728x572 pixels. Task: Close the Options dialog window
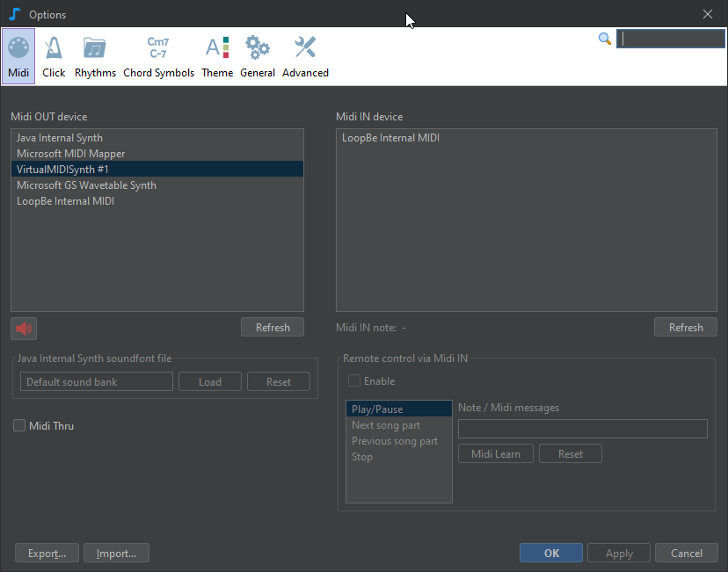pos(708,14)
